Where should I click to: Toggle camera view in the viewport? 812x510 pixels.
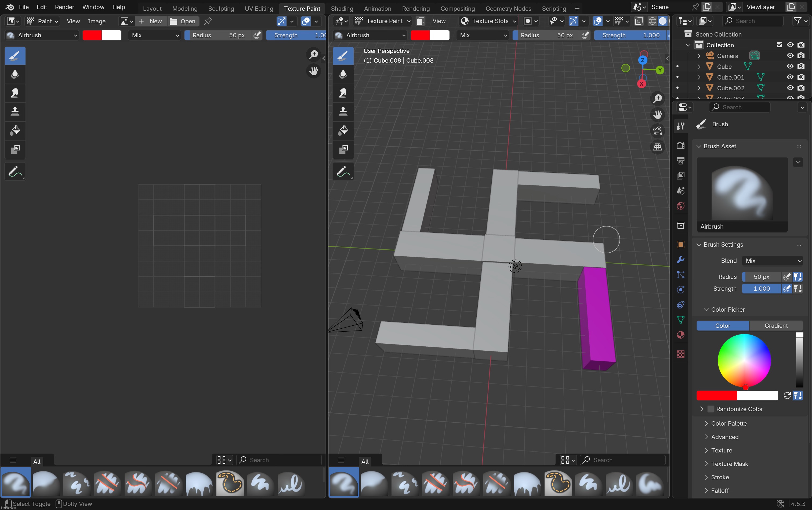click(657, 131)
